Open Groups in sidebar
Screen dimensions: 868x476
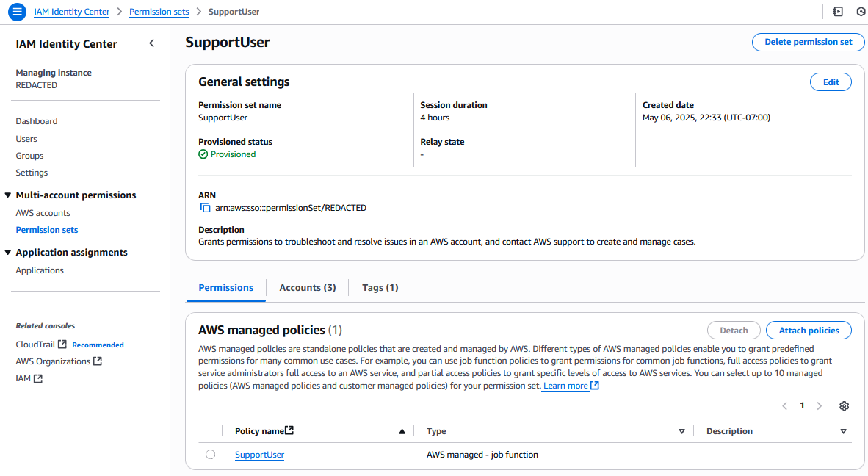(x=29, y=156)
